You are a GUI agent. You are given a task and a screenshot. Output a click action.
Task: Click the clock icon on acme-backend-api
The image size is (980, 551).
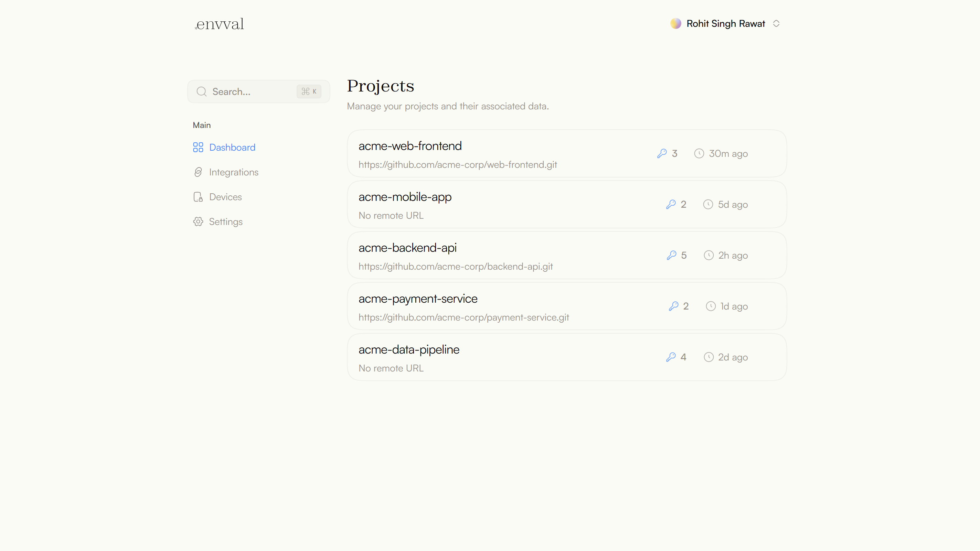[709, 255]
